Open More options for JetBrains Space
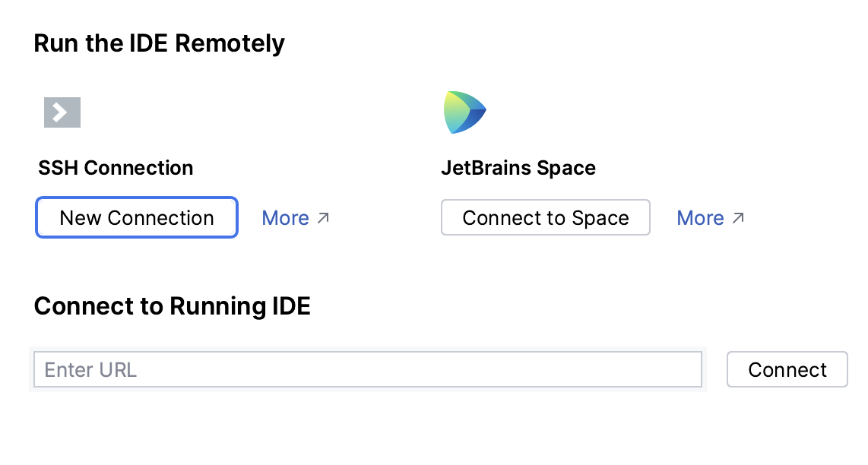The width and height of the screenshot is (868, 465). click(700, 217)
